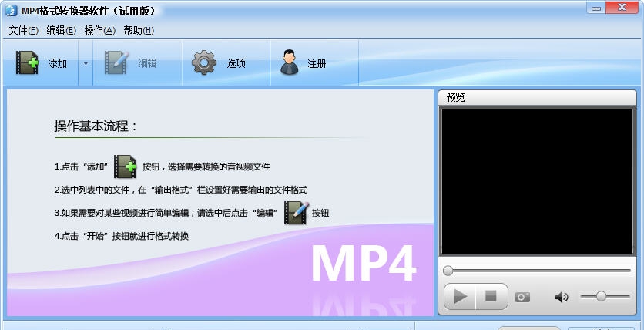Click the 添加 add-video film icon
644x330 pixels.
point(27,63)
